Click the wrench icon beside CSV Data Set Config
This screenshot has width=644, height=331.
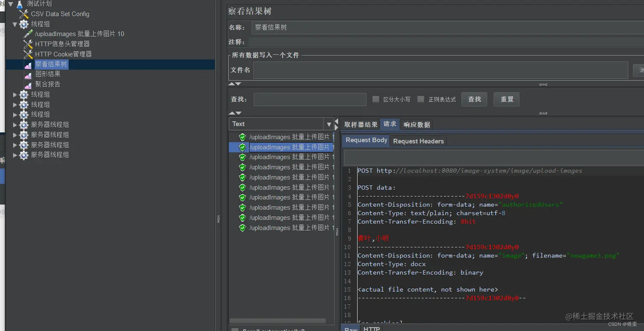(24, 14)
